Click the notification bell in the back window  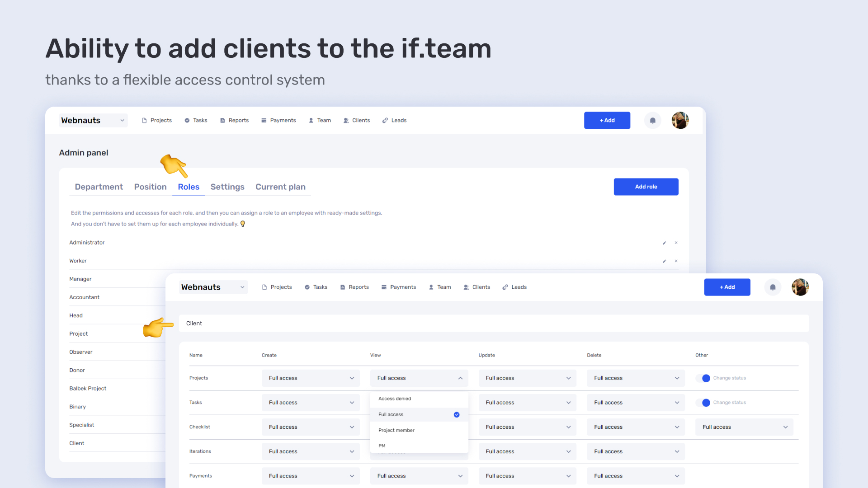click(652, 120)
